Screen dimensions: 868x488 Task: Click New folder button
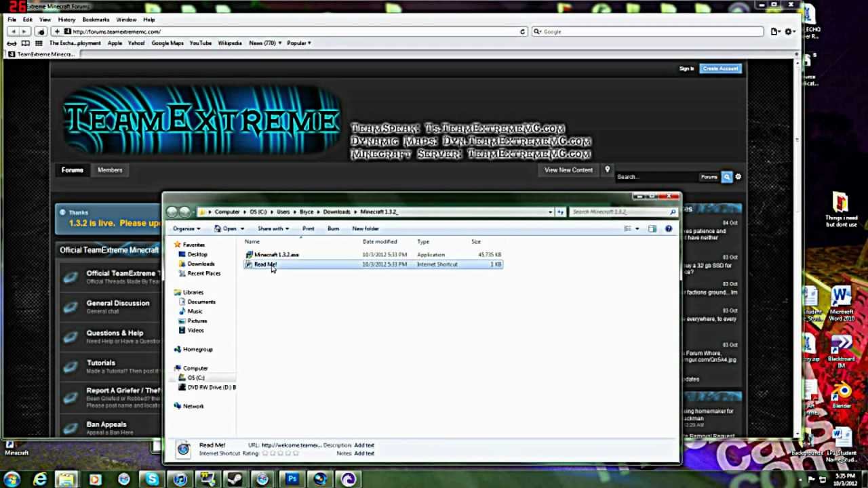point(366,228)
